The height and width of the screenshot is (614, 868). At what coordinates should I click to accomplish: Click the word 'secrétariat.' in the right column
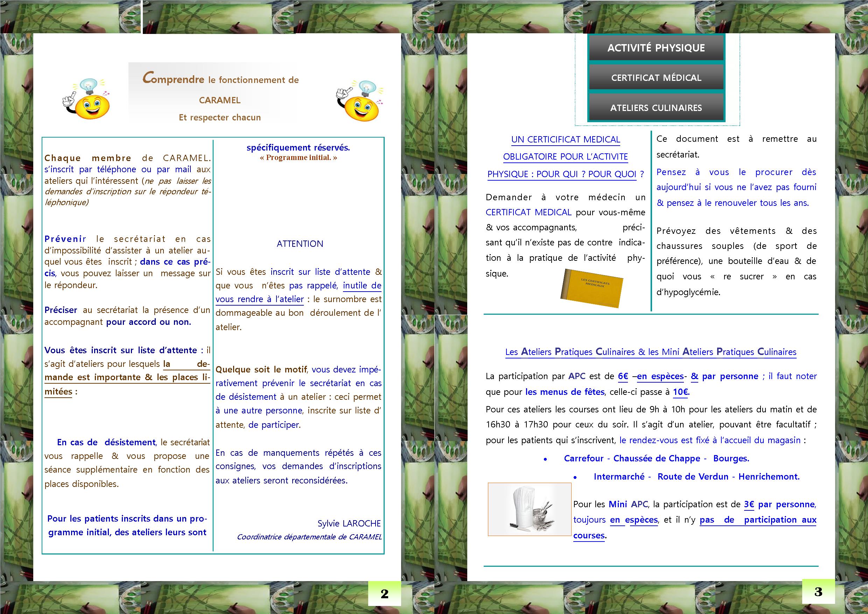[x=678, y=155]
